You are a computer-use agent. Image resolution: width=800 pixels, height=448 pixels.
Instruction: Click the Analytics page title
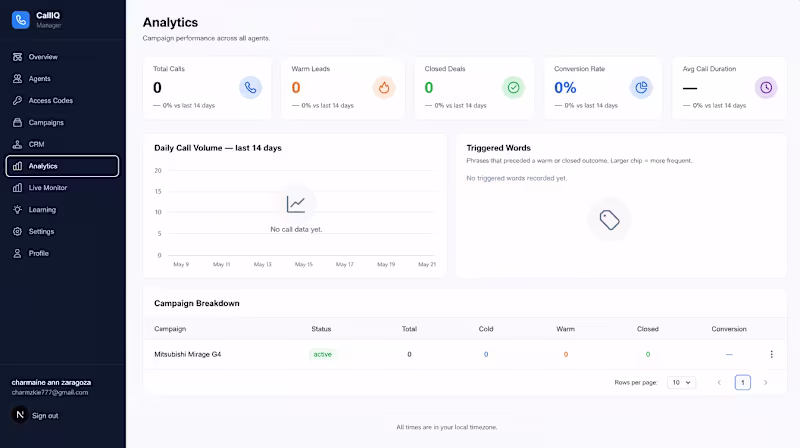click(170, 22)
